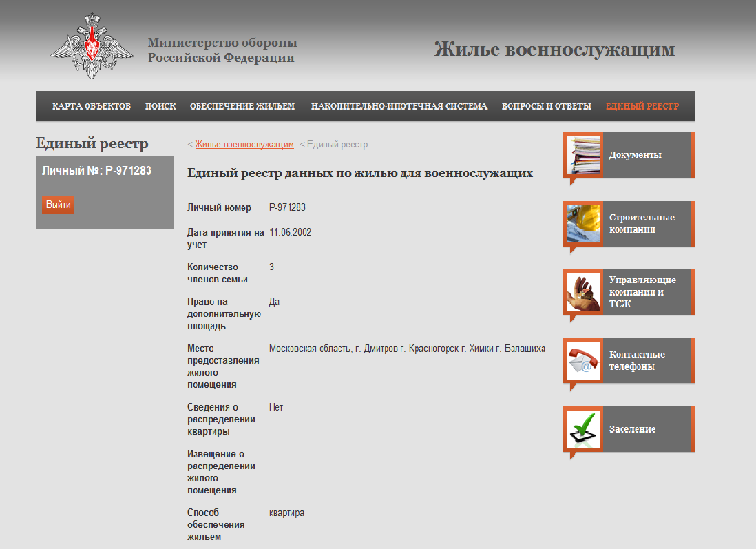Click the Документы stacked papers icon
The width and height of the screenshot is (756, 549).
tap(583, 155)
